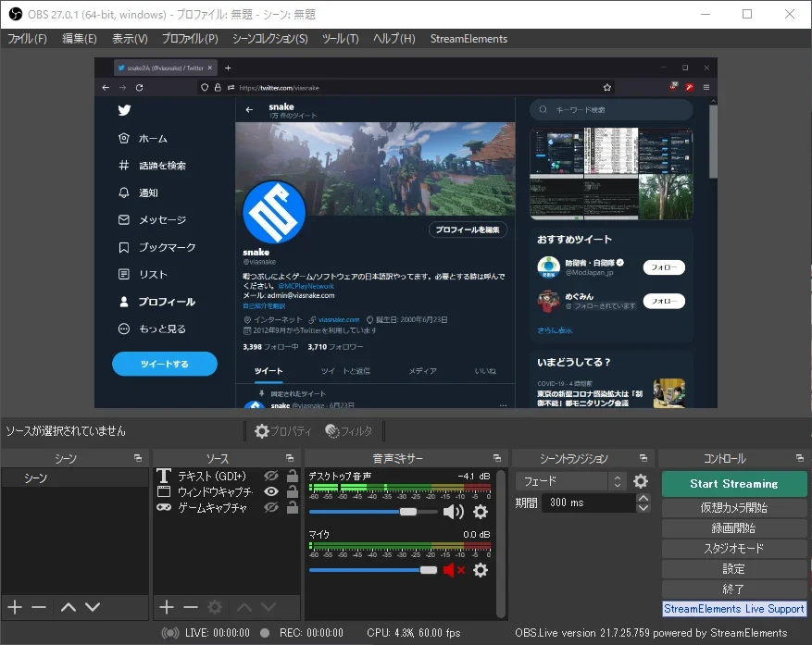Add a new source with plus button

click(167, 607)
